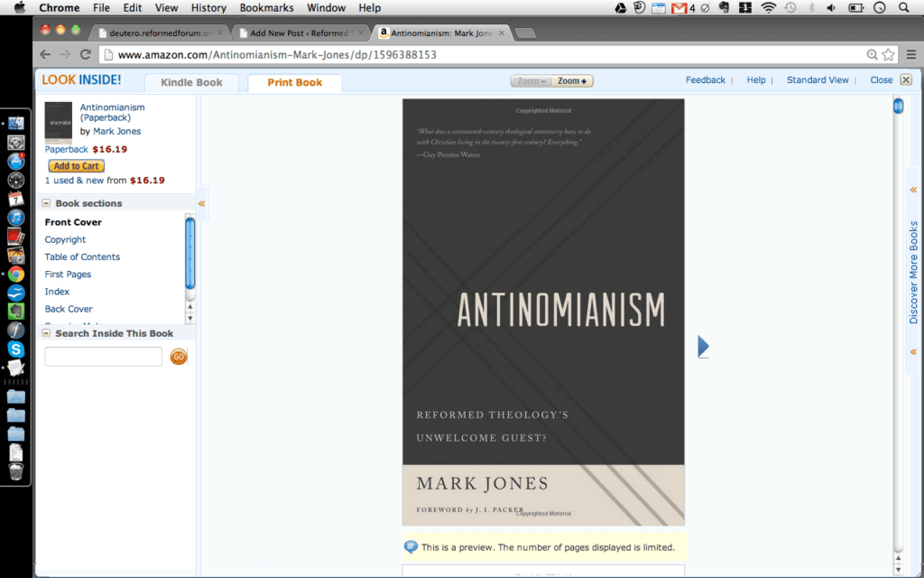The image size is (924, 578).
Task: Open Feedback link
Action: point(706,79)
